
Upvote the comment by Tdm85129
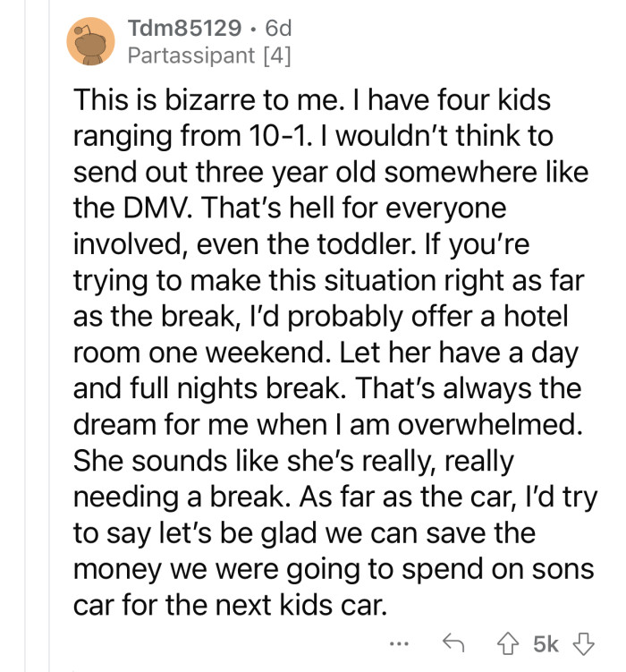[508, 643]
